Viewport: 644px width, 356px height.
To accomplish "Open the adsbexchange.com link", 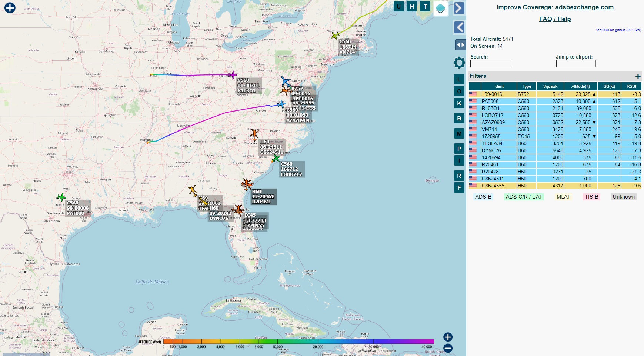I will (584, 7).
